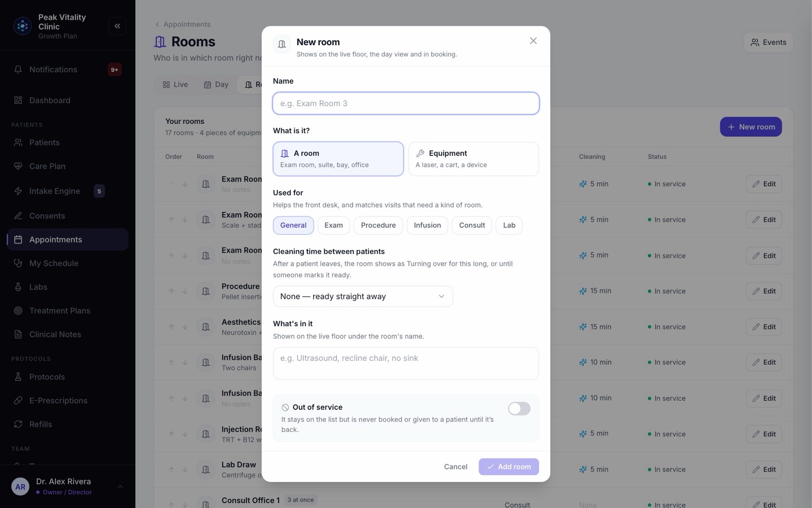
Task: Open the Notifications bell in the sidebar
Action: 18,70
